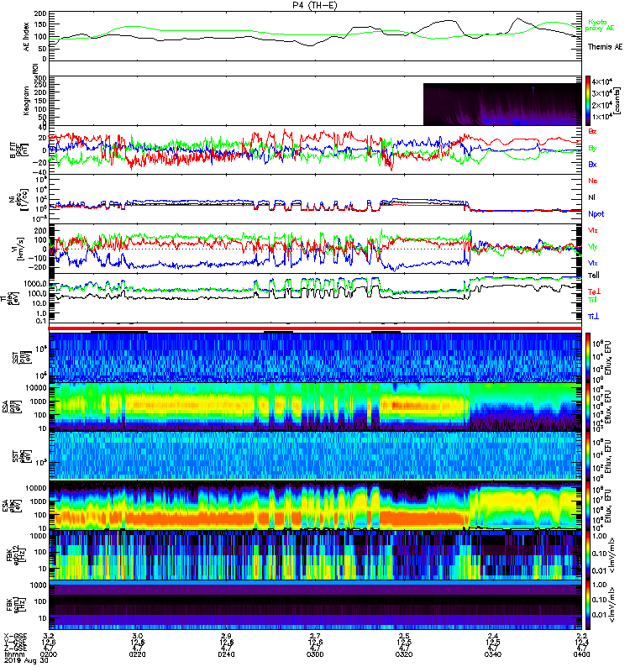The image size is (630, 672).
Task: Select the Themis AE legend label
Action: pos(605,47)
